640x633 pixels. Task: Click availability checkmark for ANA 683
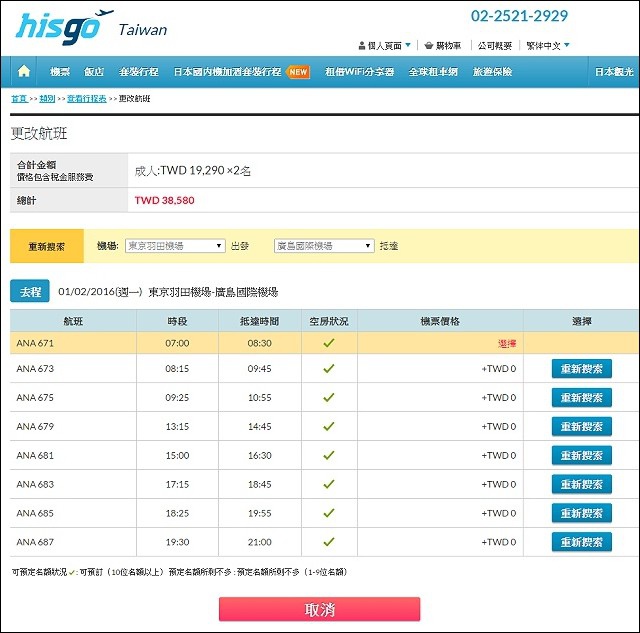click(329, 484)
